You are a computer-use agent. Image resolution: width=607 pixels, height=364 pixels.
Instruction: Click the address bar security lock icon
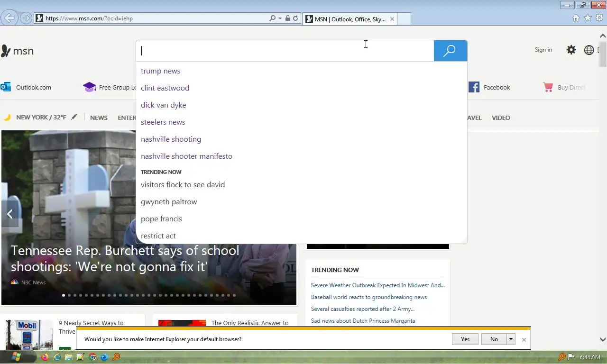coord(288,18)
